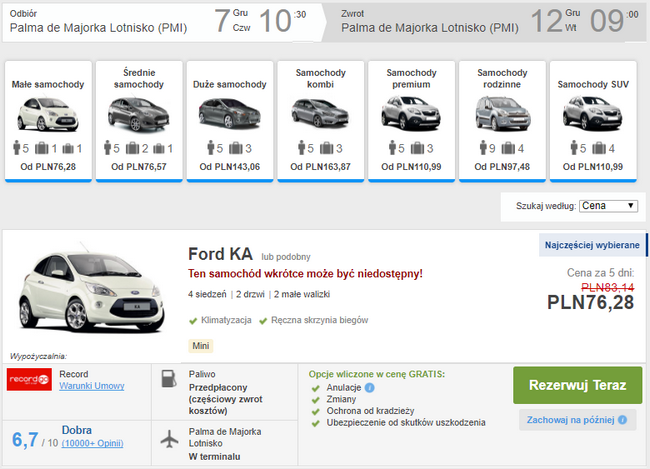
Task: Click the return time 09:00
Action: 614,20
